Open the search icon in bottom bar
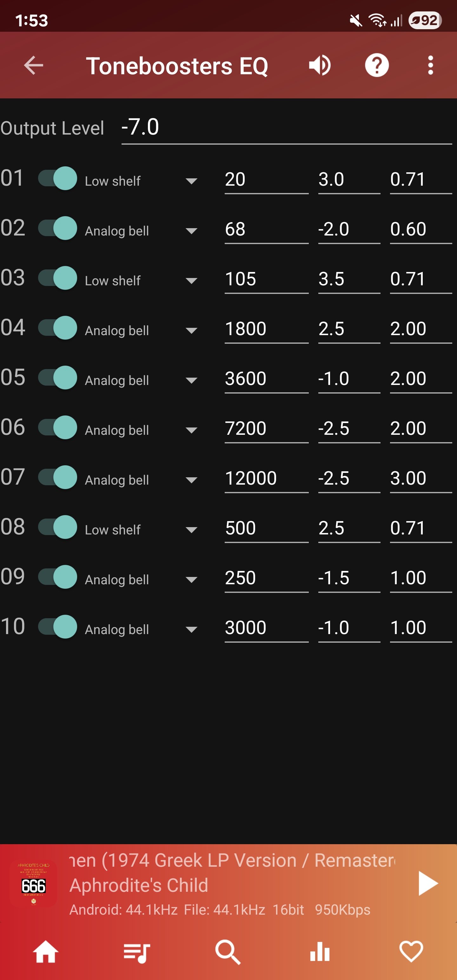This screenshot has height=980, width=457. click(x=228, y=952)
